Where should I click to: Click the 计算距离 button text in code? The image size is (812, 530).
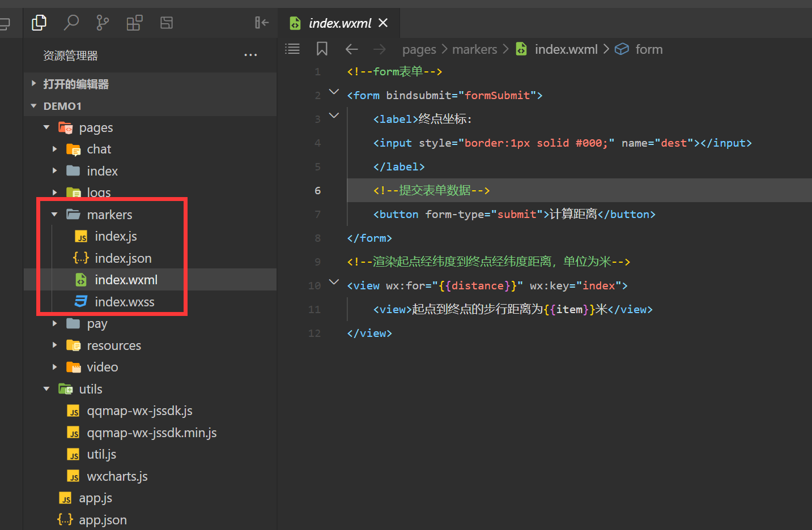point(573,214)
